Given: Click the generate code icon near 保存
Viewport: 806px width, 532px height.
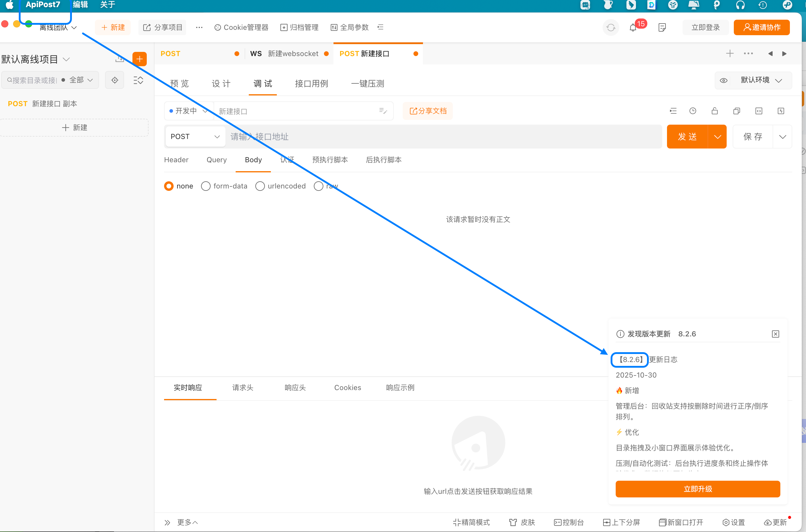Looking at the screenshot, I should (759, 111).
